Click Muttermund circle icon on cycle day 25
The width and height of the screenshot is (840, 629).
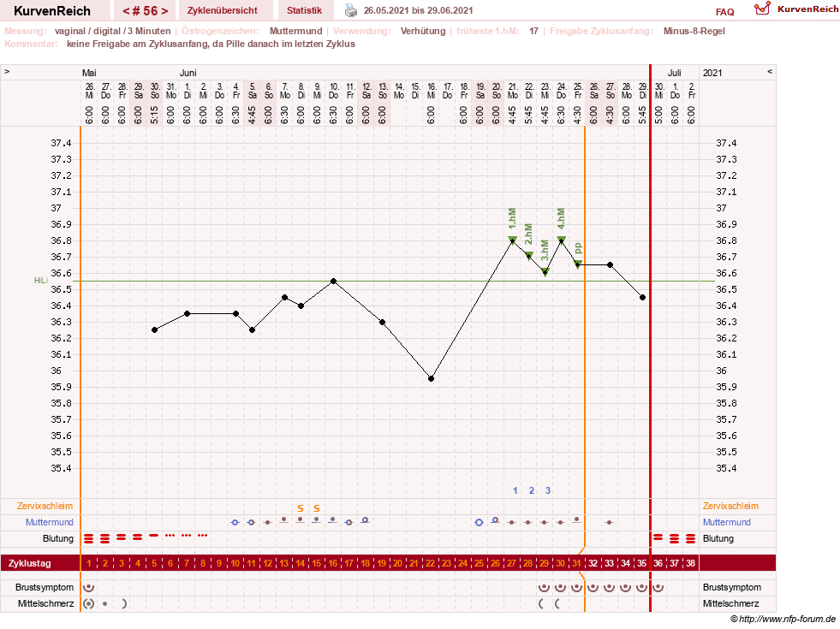point(480,523)
